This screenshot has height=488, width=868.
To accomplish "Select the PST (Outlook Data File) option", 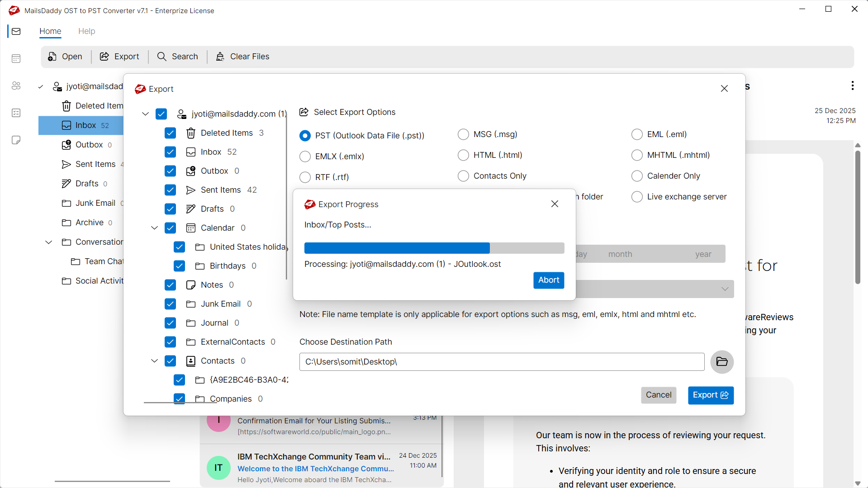I will click(305, 136).
